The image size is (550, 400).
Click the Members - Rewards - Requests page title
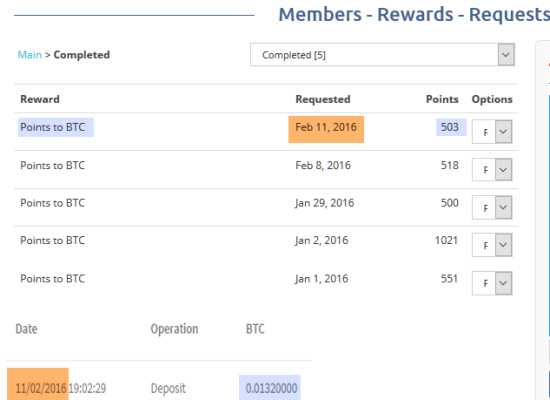pyautogui.click(x=414, y=15)
